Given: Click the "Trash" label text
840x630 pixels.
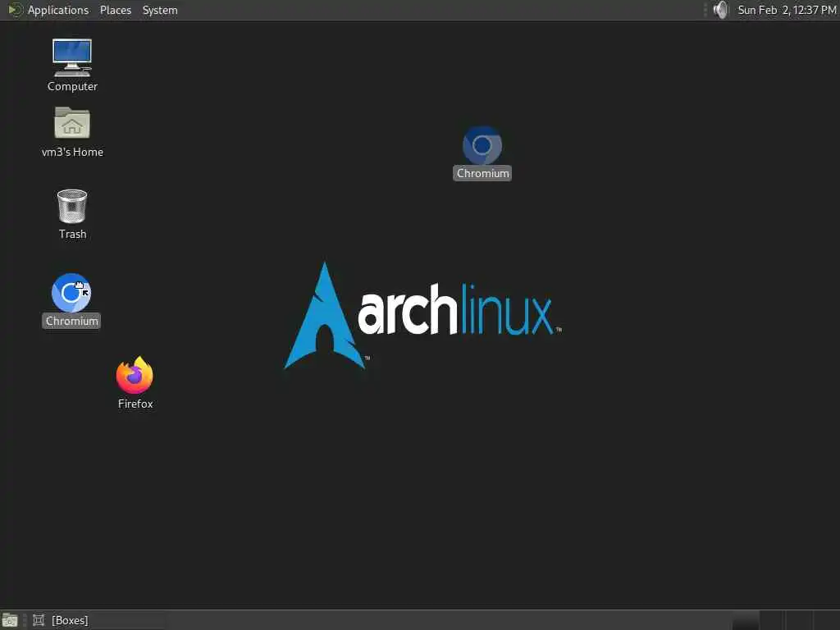Looking at the screenshot, I should [x=72, y=234].
